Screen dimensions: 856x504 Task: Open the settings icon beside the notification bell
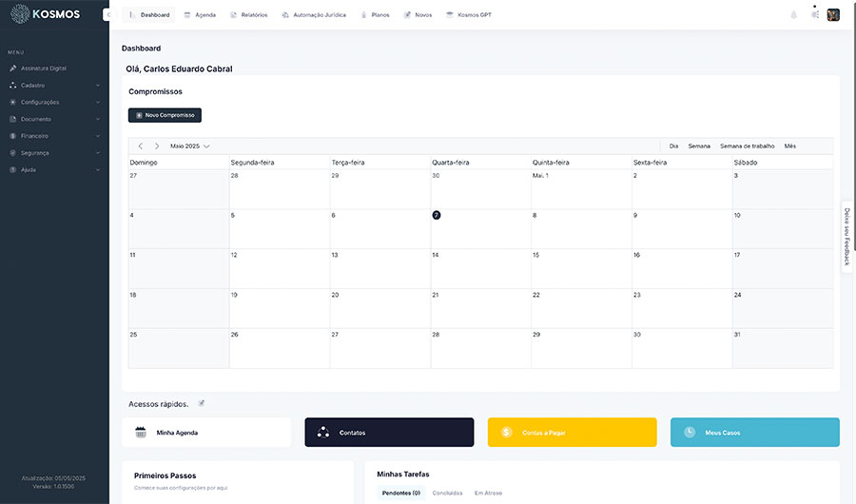(815, 15)
